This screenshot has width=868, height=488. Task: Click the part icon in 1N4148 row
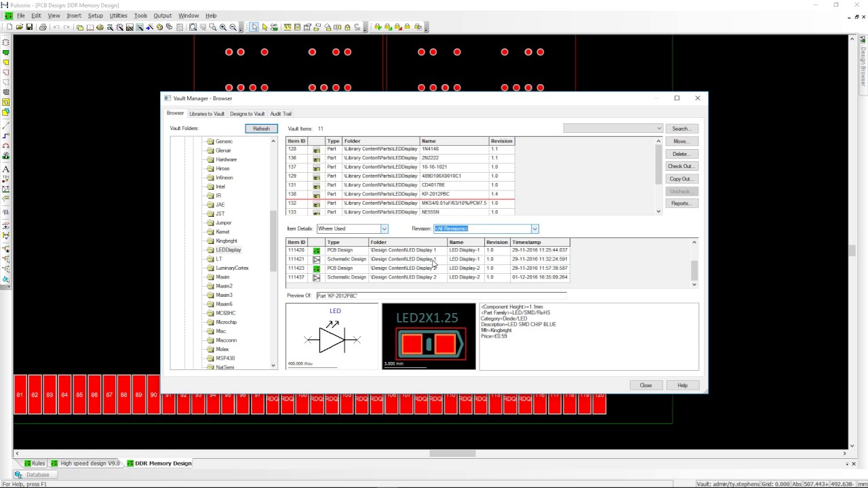[x=316, y=149]
